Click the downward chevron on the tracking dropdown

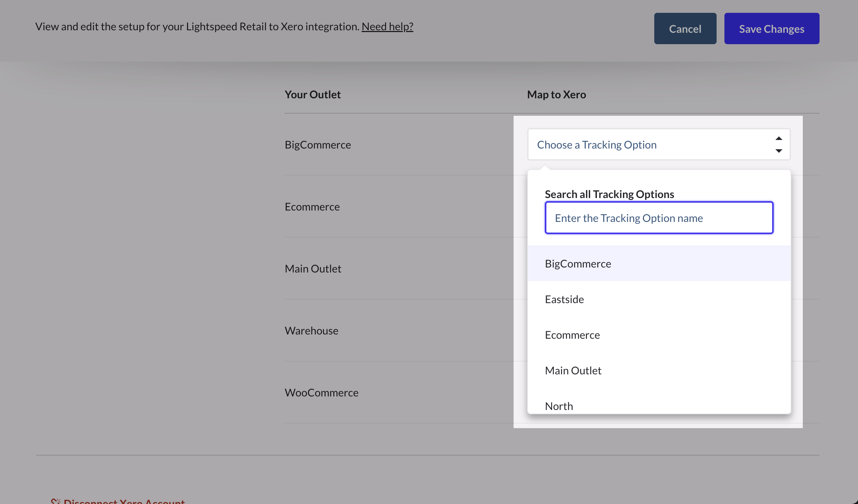(x=779, y=151)
